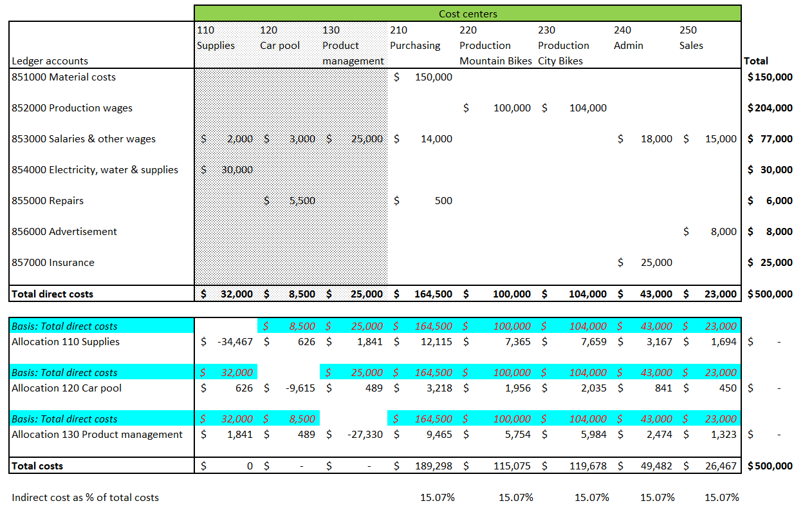The width and height of the screenshot is (812, 510).
Task: Click the 130 Product management column header
Action: [x=353, y=46]
